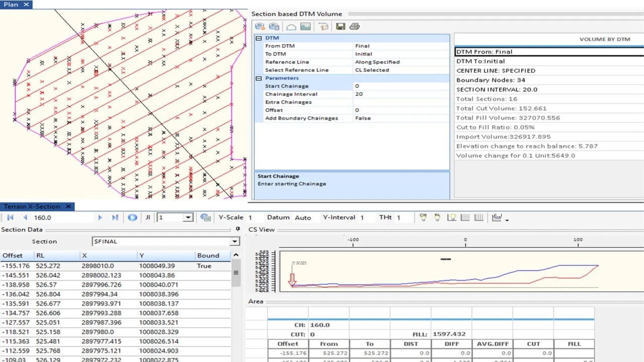Collapse the Parameters property group
Image resolution: width=644 pixels, height=362 pixels.
pos(259,78)
